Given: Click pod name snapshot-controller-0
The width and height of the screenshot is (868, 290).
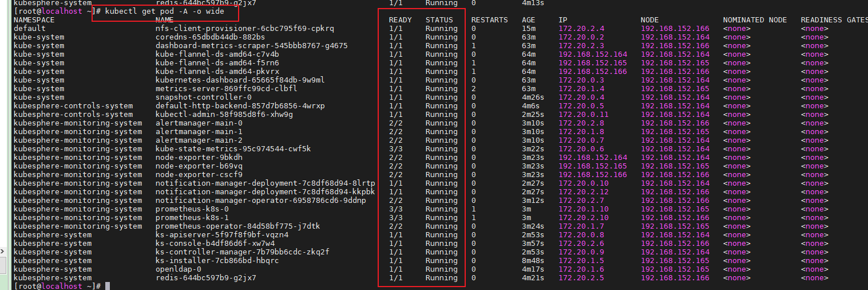Looking at the screenshot, I should [x=204, y=97].
